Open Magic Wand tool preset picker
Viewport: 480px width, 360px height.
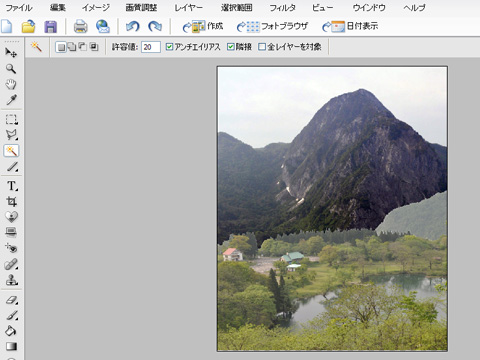[x=36, y=47]
